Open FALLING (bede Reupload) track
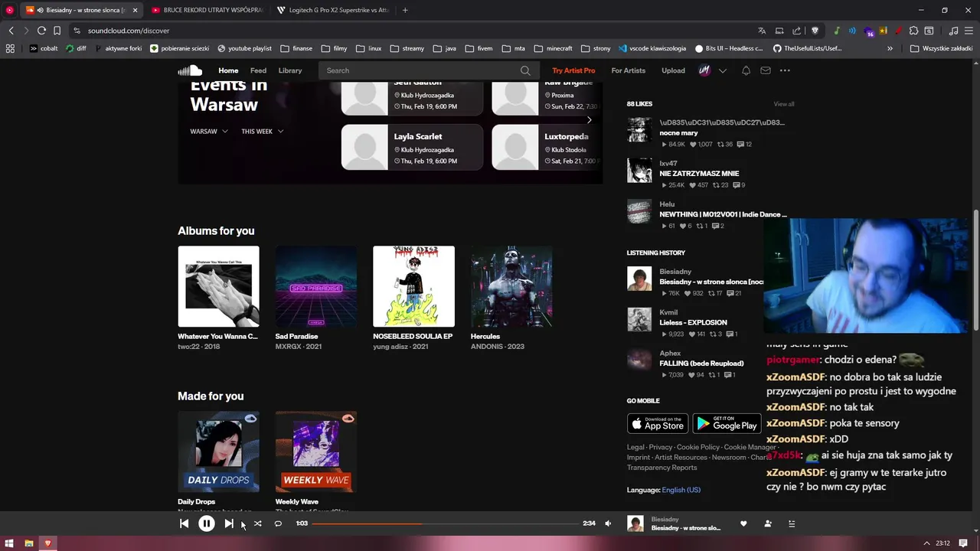Viewport: 980px width, 551px height. tap(701, 364)
